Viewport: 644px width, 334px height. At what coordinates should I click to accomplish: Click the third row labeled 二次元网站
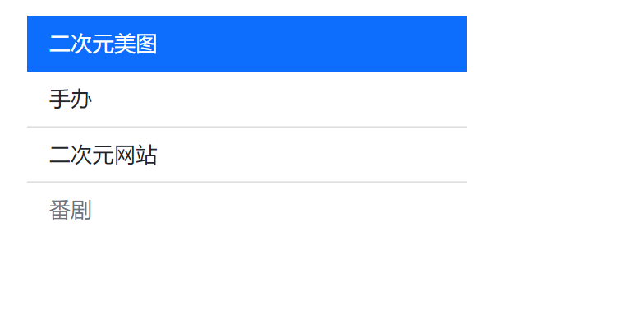click(246, 155)
